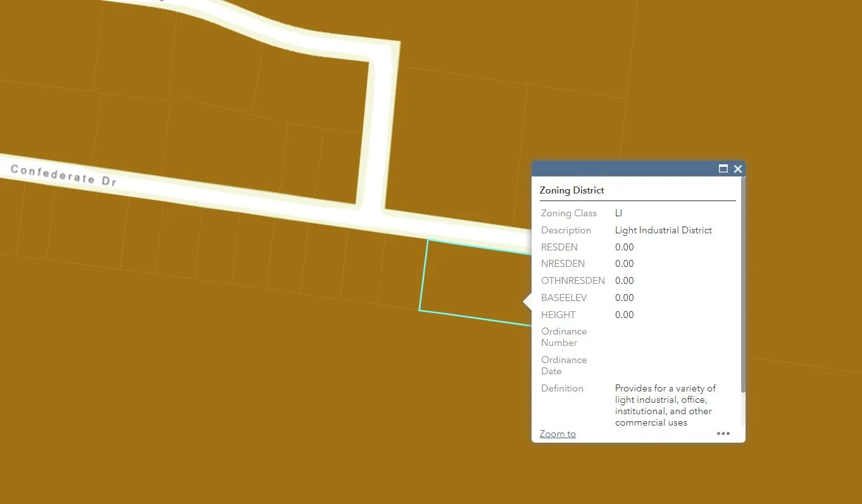The height and width of the screenshot is (504, 862).
Task: Maximize the Zoning District popup
Action: click(x=723, y=169)
